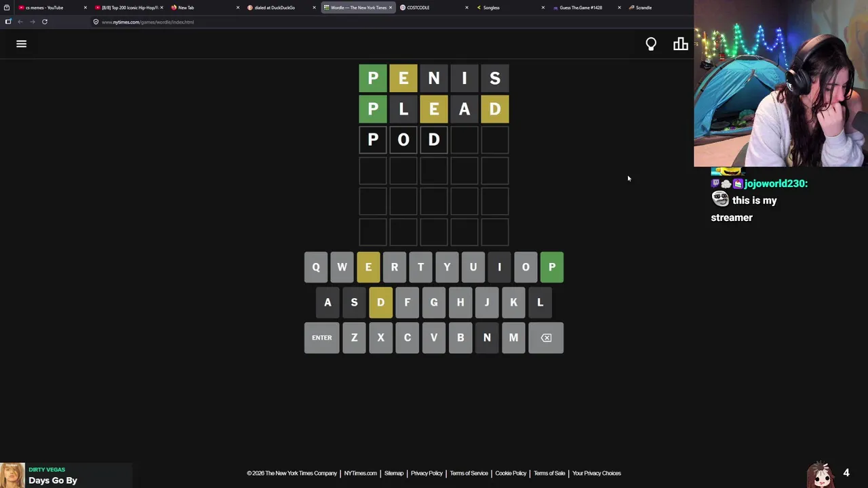Tap the H key

click(x=460, y=302)
